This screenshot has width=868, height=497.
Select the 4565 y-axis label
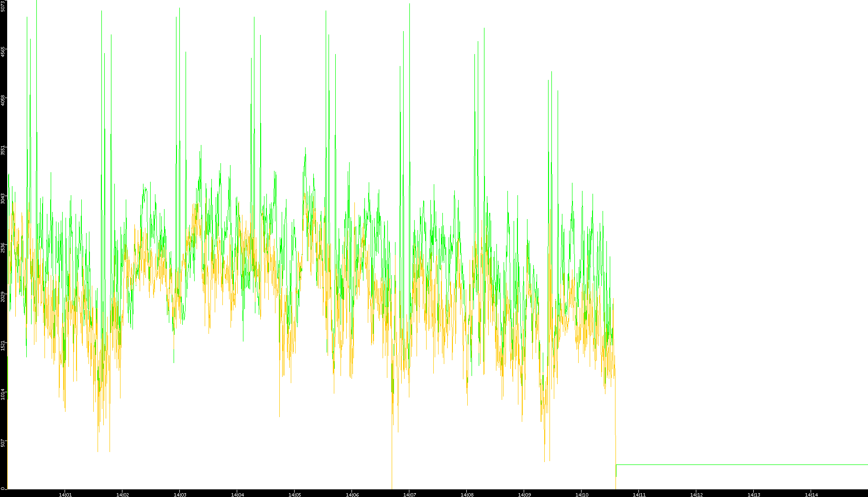[3, 52]
